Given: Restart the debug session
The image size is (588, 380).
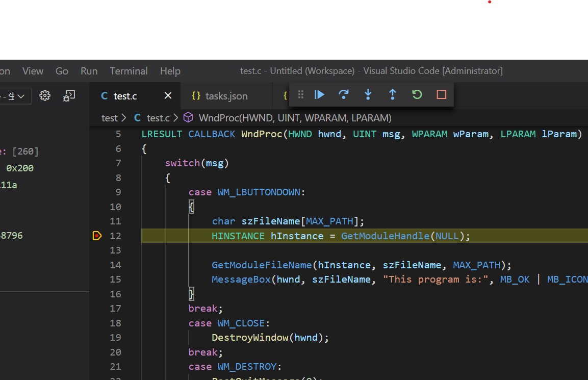Looking at the screenshot, I should 417,94.
